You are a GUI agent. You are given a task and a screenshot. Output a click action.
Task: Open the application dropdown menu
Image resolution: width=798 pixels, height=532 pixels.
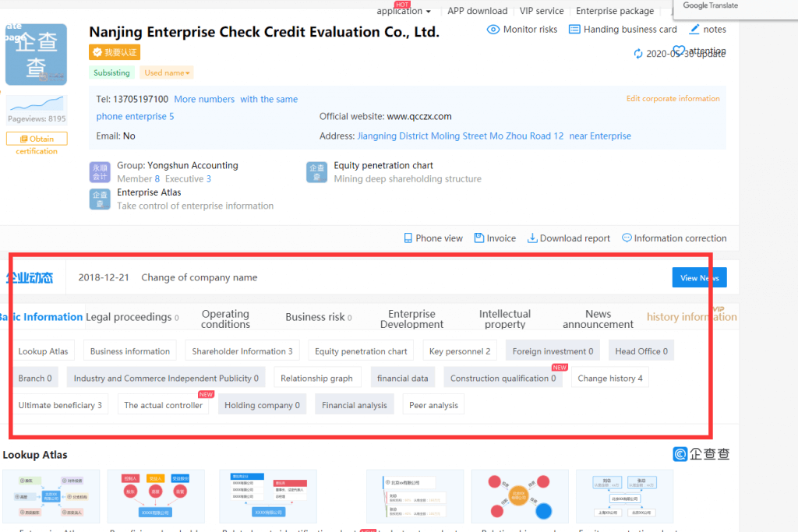404,12
